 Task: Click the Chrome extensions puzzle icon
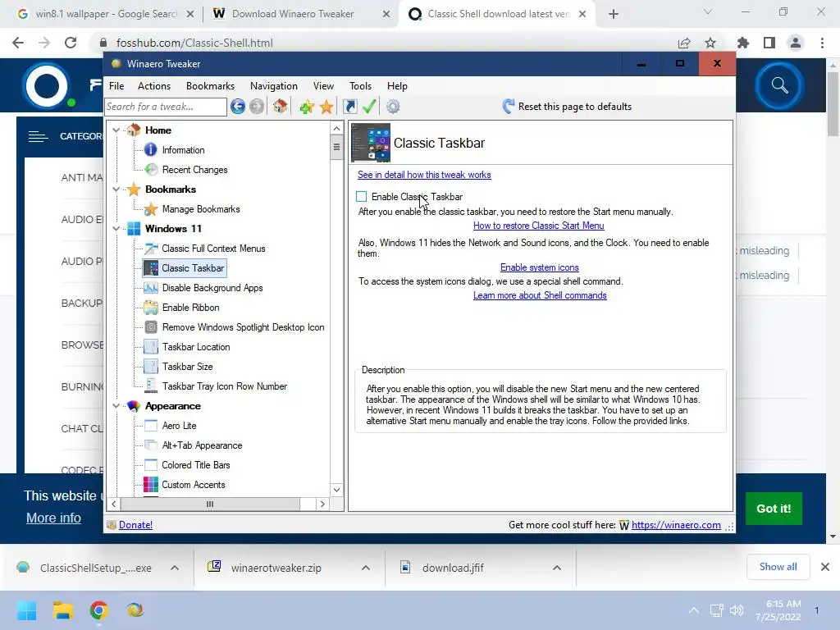tap(743, 43)
